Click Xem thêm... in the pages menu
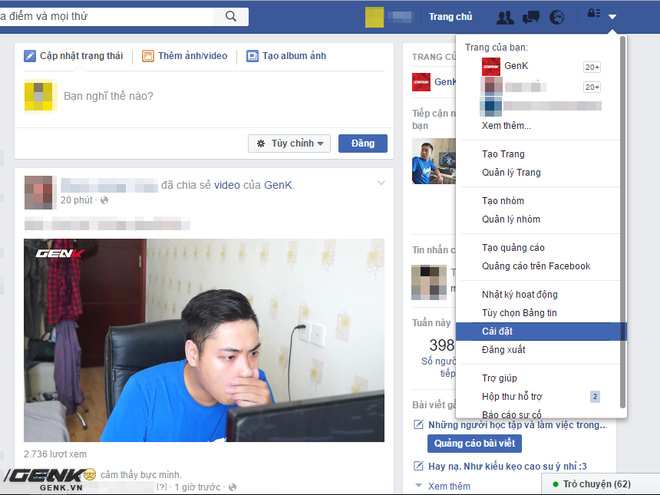Image resolution: width=660 pixels, height=495 pixels. coord(506,125)
